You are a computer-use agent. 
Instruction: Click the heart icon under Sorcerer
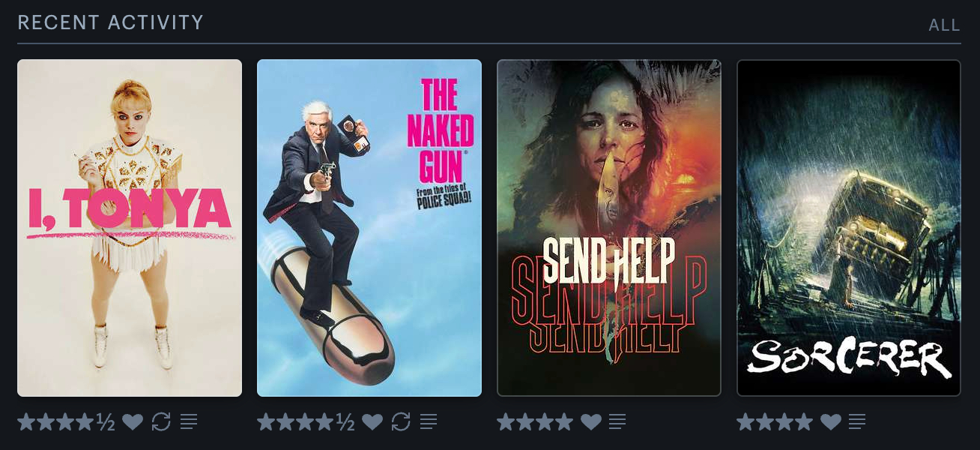coord(831,422)
